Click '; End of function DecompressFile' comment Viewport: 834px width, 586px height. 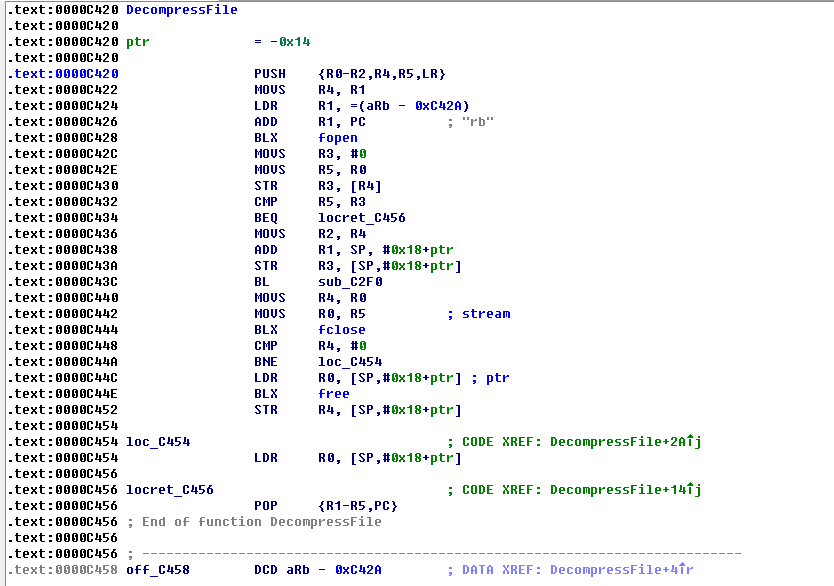tap(254, 521)
